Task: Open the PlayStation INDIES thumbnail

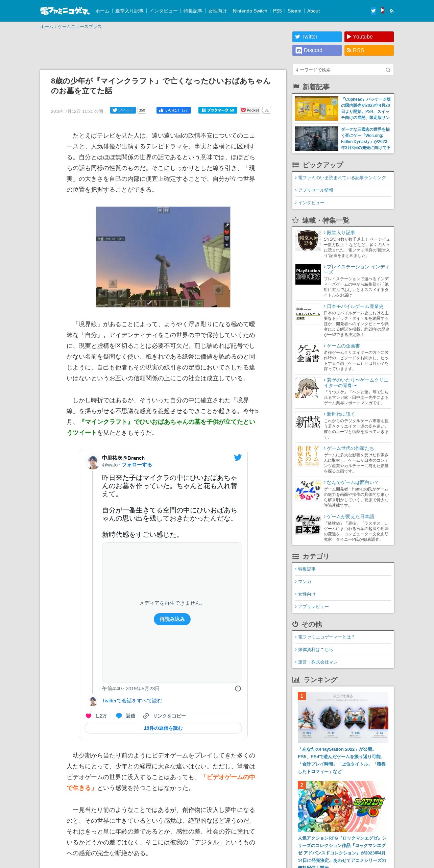Action: click(x=308, y=274)
